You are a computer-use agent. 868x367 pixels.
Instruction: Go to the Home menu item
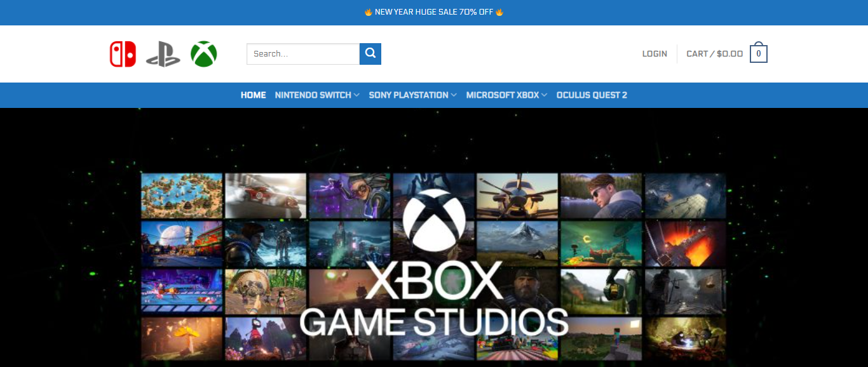(253, 95)
